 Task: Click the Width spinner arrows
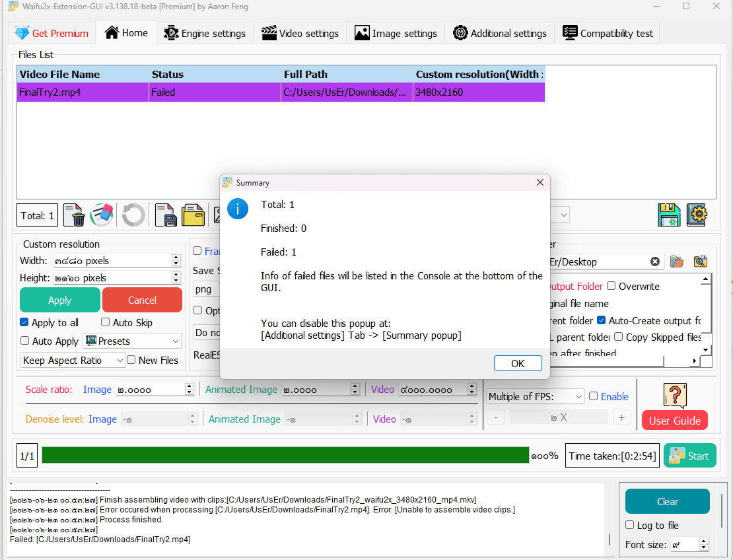coord(176,260)
